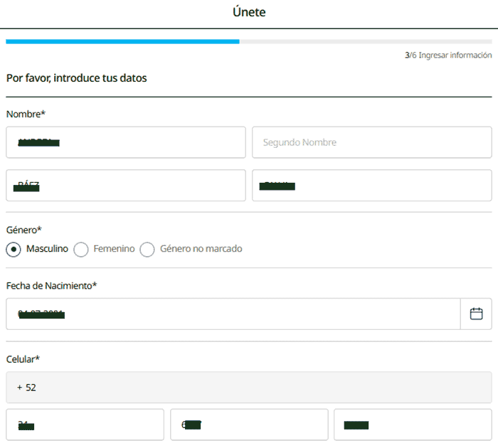Focus the first phone number segment box
The width and height of the screenshot is (498, 448).
(x=85, y=425)
